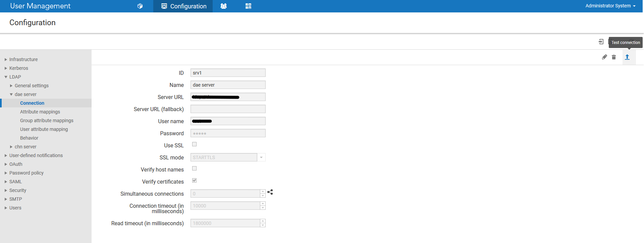This screenshot has width=644, height=243.
Task: Click the Connection timeout field with 10000
Action: point(225,206)
